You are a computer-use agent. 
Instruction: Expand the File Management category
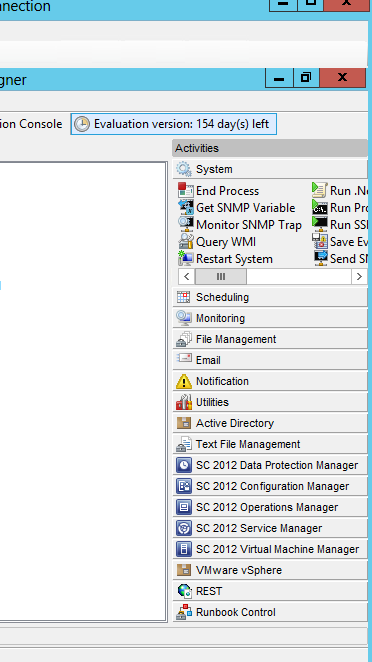pos(270,339)
